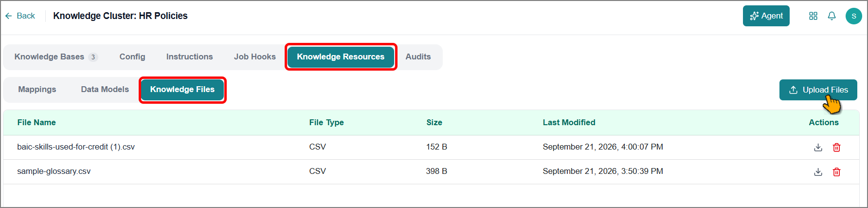This screenshot has width=868, height=208.
Task: Download baic-skills-used-for-credit (1).csv file
Action: point(818,148)
